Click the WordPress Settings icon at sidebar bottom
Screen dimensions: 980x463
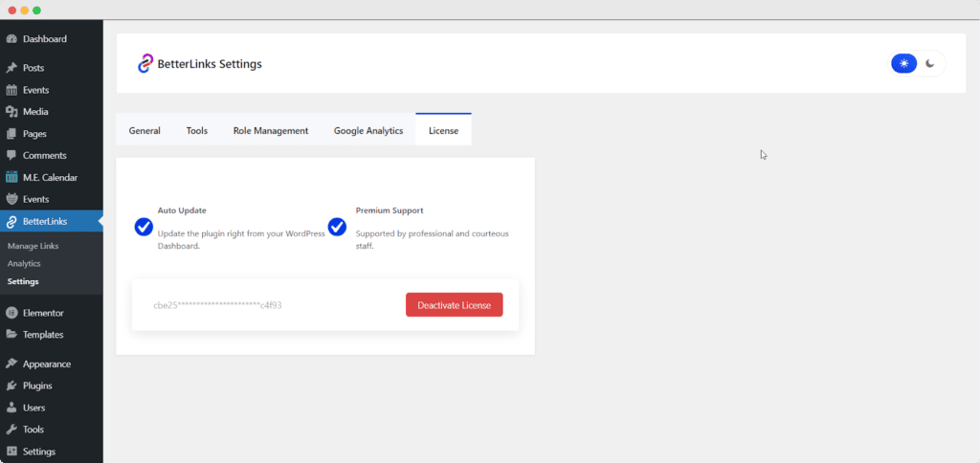(x=11, y=452)
